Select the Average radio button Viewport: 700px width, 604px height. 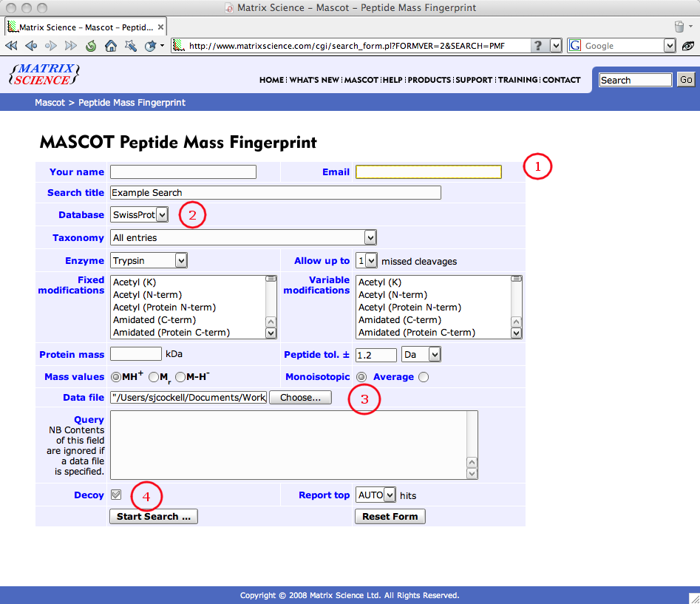point(424,377)
